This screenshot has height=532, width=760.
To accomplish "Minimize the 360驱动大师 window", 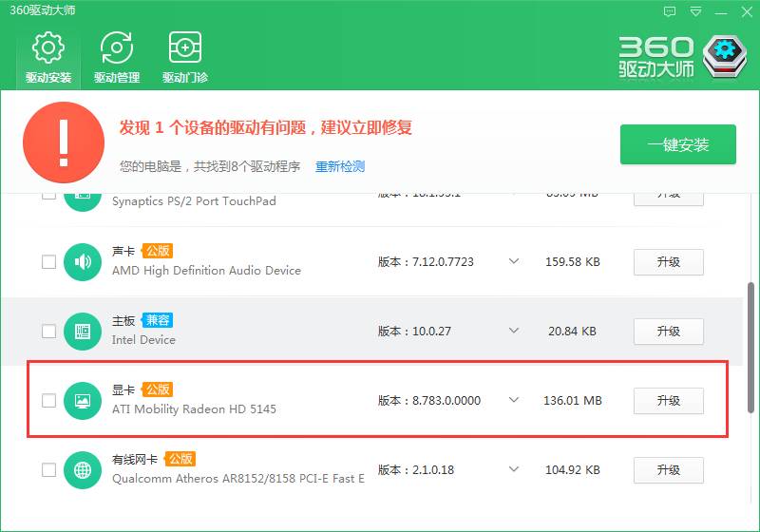I will point(721,12).
